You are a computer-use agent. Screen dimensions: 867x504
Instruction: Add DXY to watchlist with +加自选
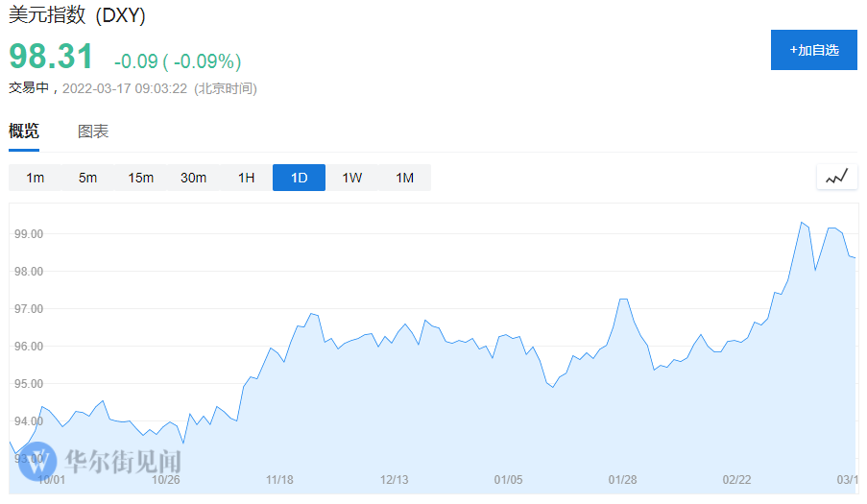[813, 50]
